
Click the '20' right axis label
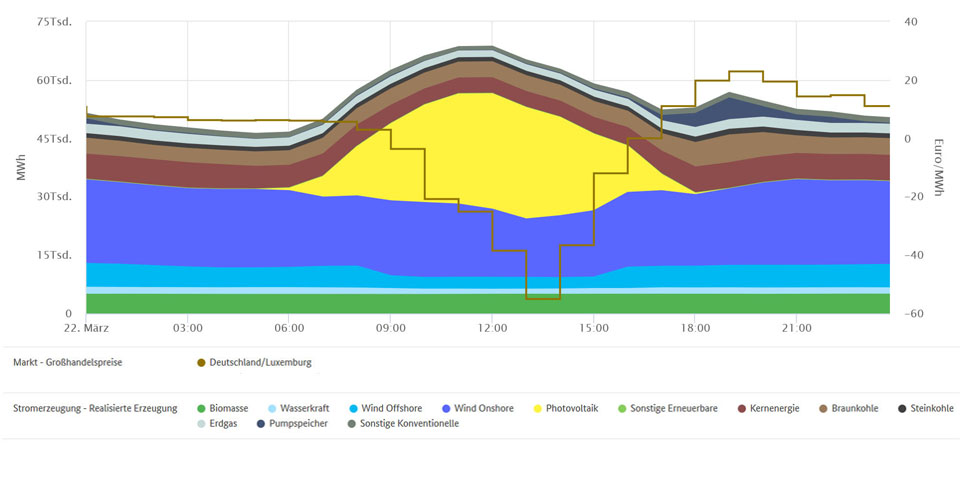click(911, 80)
